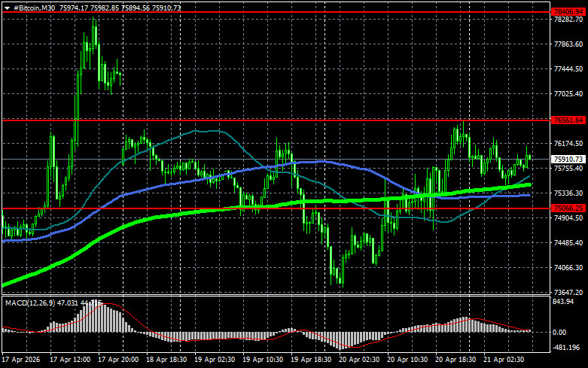Click the 77444.50 price axis label
Viewport: 588px width, 368px height.
[568, 69]
